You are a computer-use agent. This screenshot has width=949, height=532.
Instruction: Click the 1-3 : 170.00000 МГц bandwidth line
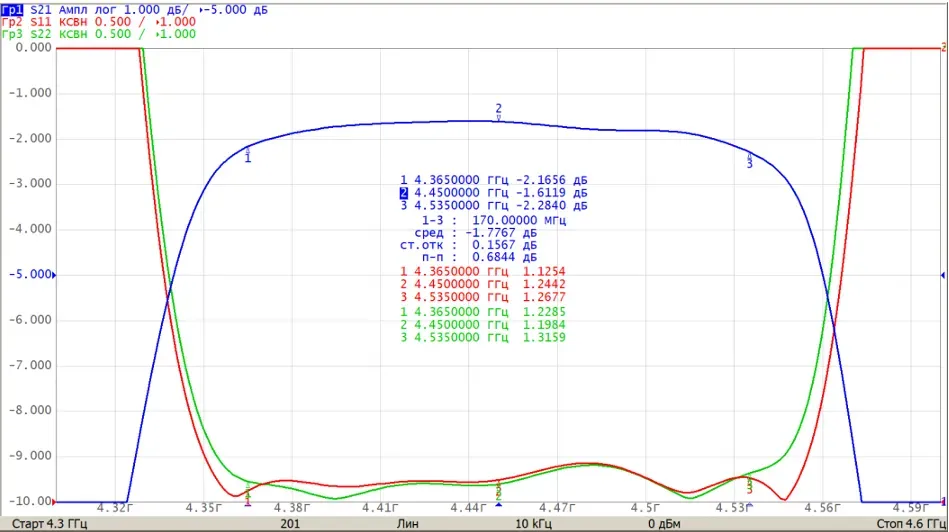click(x=494, y=220)
